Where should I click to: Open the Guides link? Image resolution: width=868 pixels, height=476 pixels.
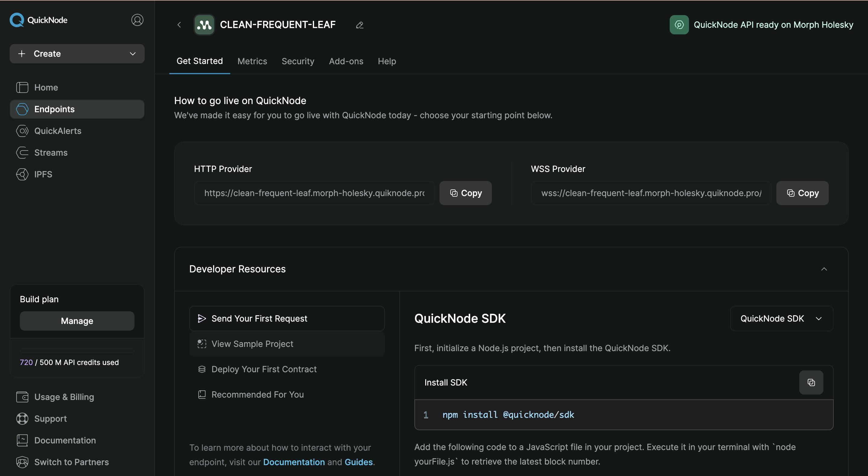(x=359, y=462)
